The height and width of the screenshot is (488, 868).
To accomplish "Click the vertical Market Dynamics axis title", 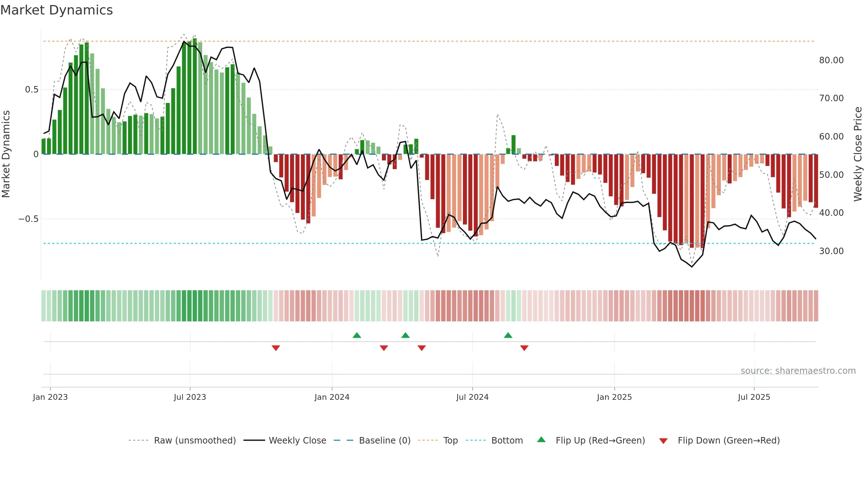I will tap(6, 154).
